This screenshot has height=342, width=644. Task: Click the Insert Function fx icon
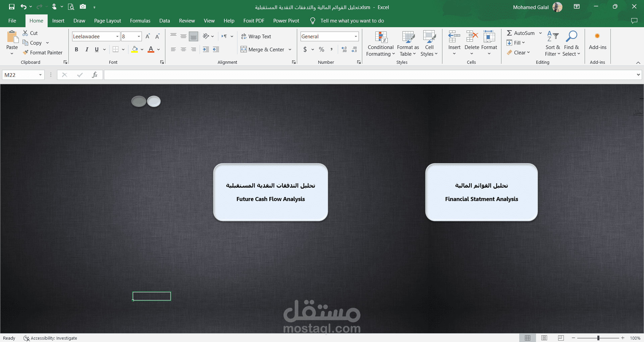pos(95,75)
